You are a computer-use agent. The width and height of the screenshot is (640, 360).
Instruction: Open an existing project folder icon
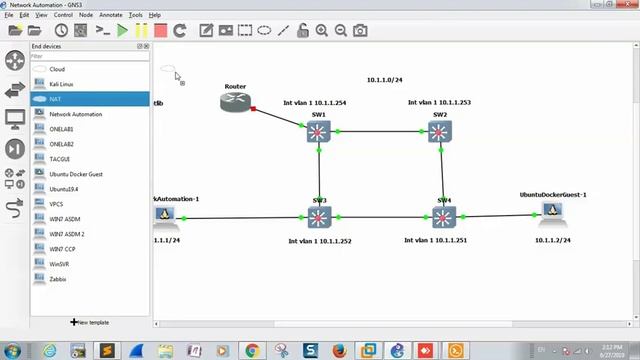pyautogui.click(x=35, y=30)
